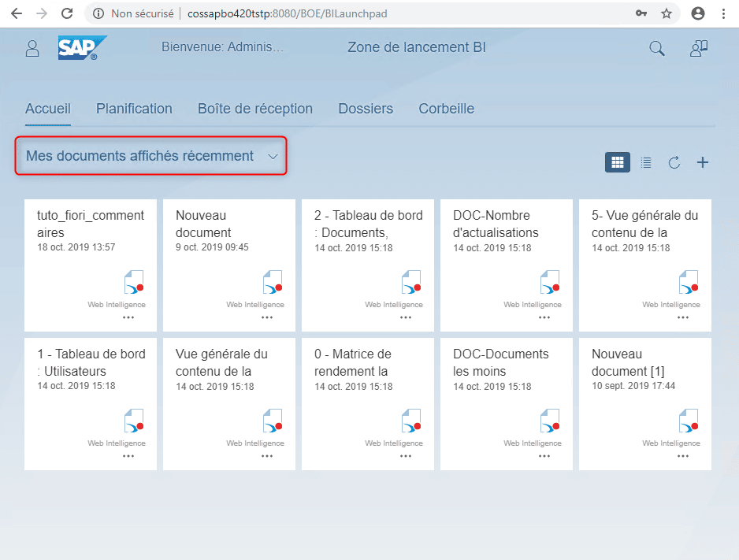Switch to list view
This screenshot has height=560, width=739.
click(646, 163)
